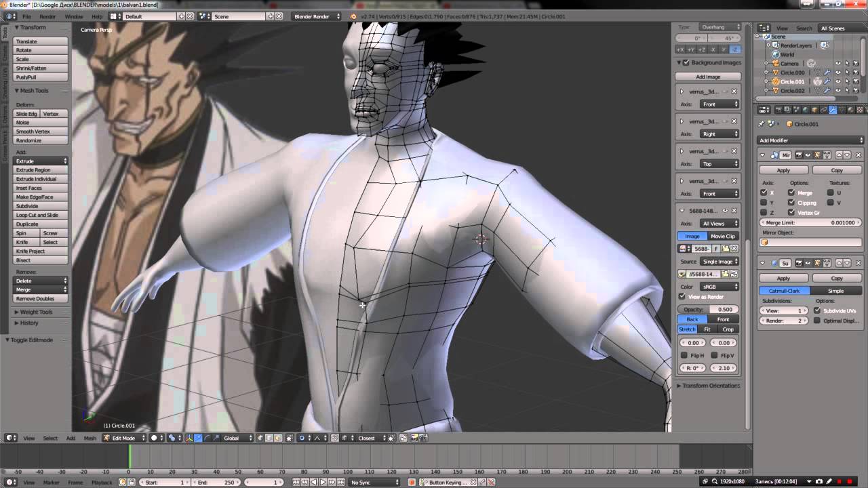This screenshot has width=868, height=488.
Task: Reload the background image file
Action: click(734, 274)
